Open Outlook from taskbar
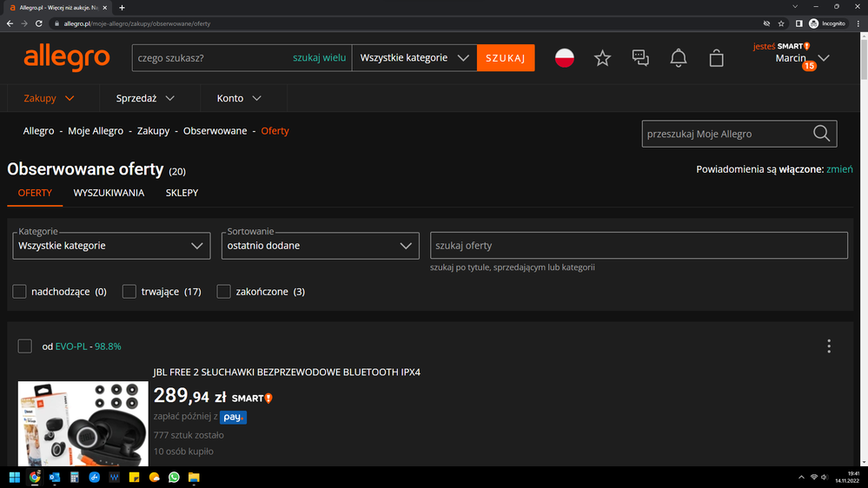This screenshot has height=488, width=868. (x=54, y=477)
